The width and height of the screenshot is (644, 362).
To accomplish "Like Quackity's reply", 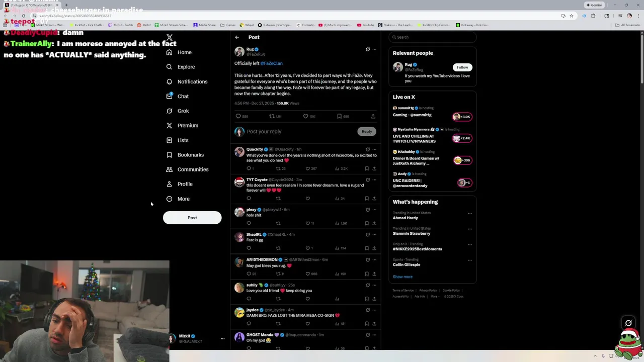I will pyautogui.click(x=308, y=168).
